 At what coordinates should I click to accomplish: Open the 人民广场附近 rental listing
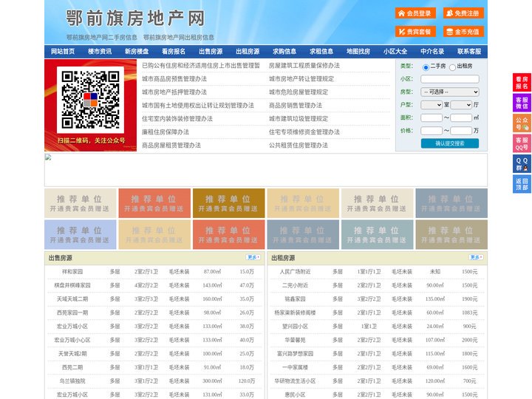[x=295, y=272]
